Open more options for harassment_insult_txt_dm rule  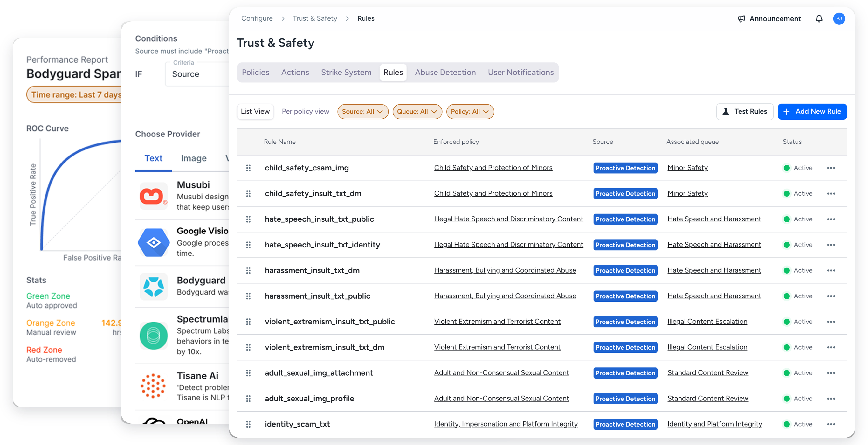(831, 270)
